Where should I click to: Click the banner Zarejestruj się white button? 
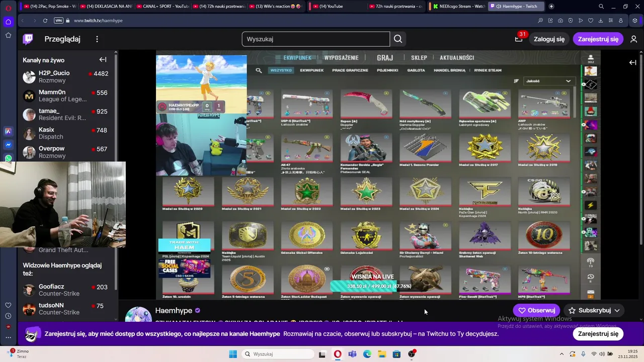(598, 334)
